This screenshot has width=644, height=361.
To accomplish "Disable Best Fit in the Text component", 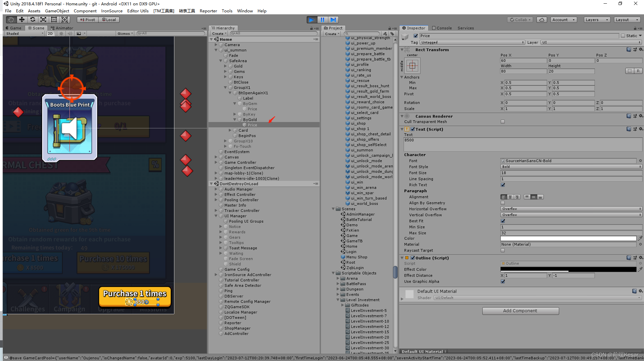I will click(x=503, y=221).
